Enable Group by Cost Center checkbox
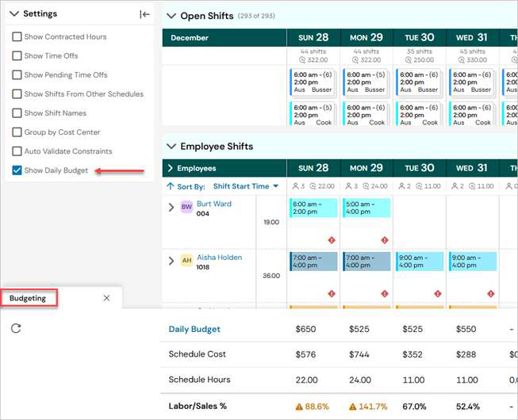The width and height of the screenshot is (518, 420). pyautogui.click(x=17, y=132)
